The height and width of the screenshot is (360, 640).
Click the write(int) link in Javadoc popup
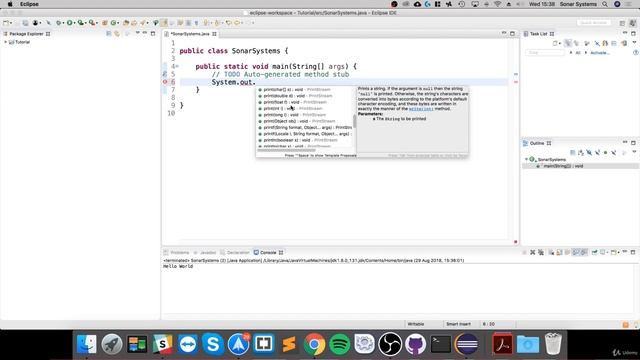(x=421, y=109)
